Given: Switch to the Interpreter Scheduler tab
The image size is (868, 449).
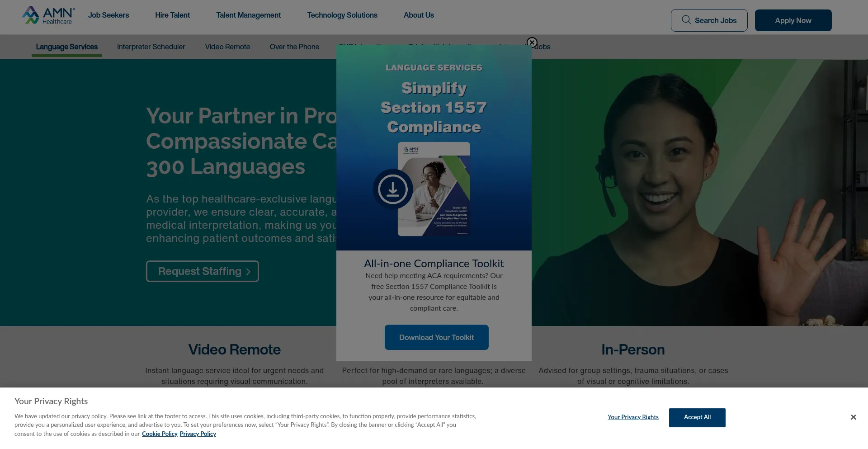Looking at the screenshot, I should 151,47.
